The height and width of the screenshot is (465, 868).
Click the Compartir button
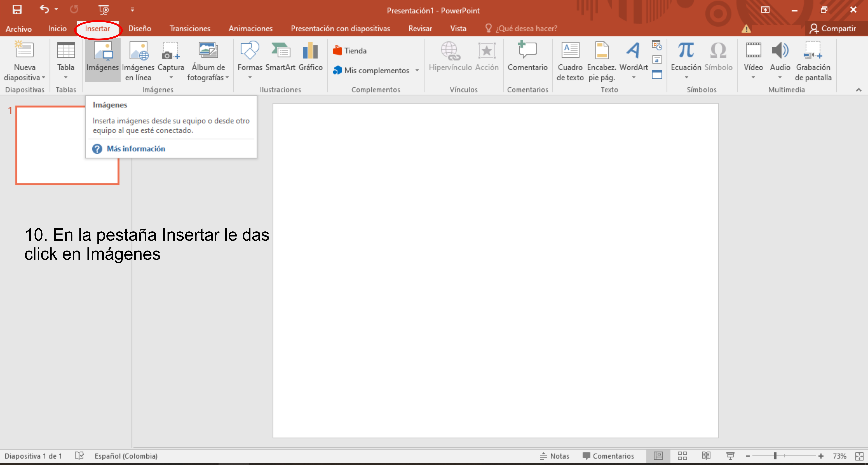[x=833, y=29]
